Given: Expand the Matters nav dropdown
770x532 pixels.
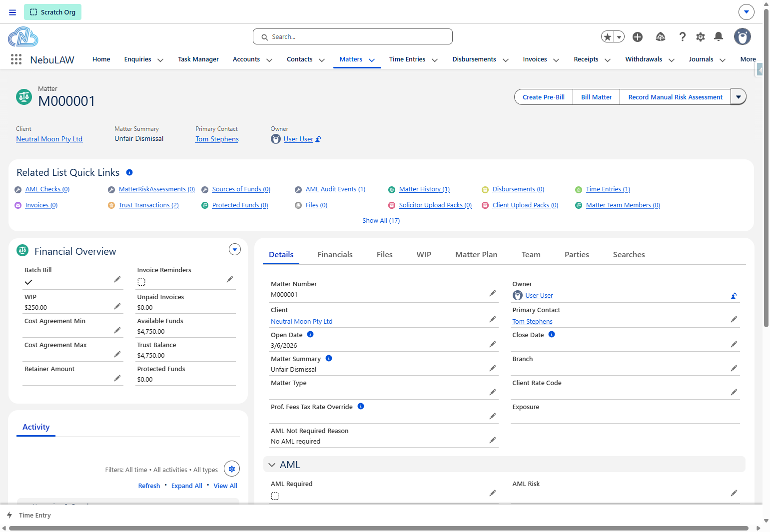Looking at the screenshot, I should 372,60.
